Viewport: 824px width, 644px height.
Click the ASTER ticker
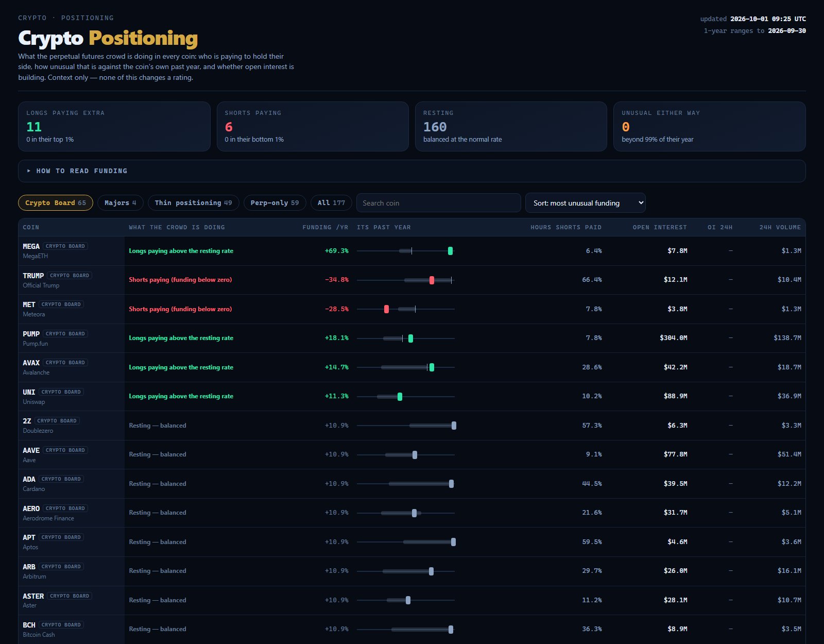33,596
